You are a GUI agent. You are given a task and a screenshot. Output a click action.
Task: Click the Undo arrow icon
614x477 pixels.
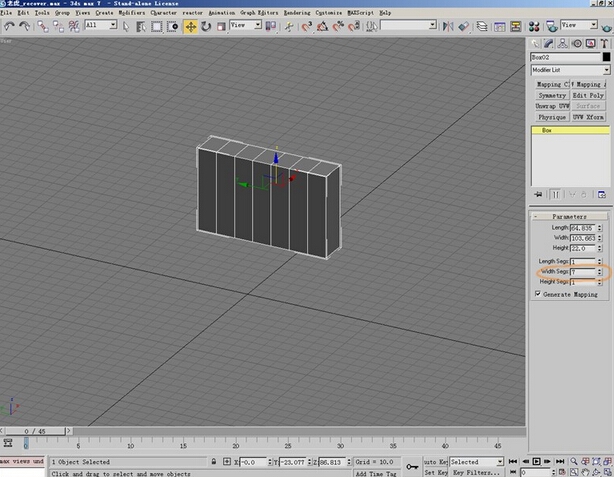(x=9, y=26)
